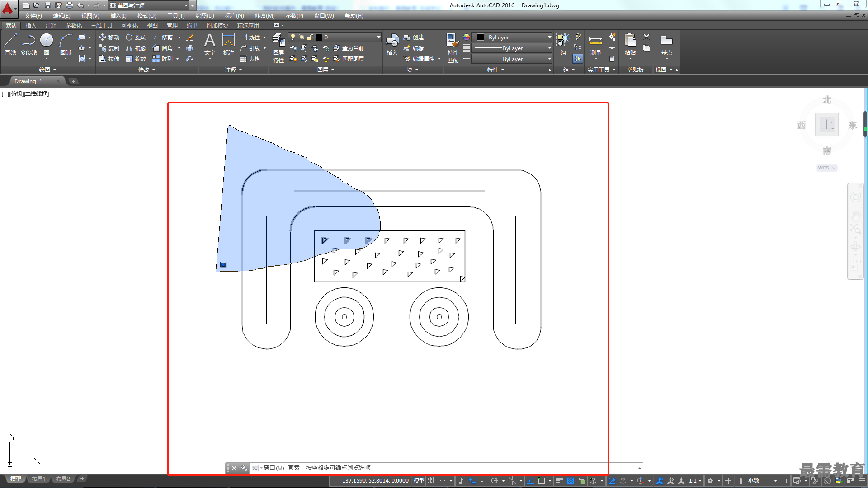The image size is (868, 488).
Task: Switch to the 参数化 ribbon tab
Action: tap(74, 25)
